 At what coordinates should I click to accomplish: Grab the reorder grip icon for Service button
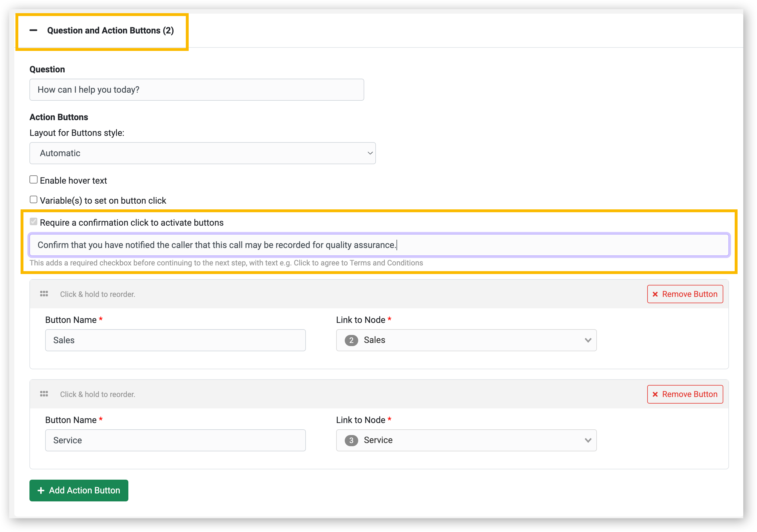tap(44, 394)
